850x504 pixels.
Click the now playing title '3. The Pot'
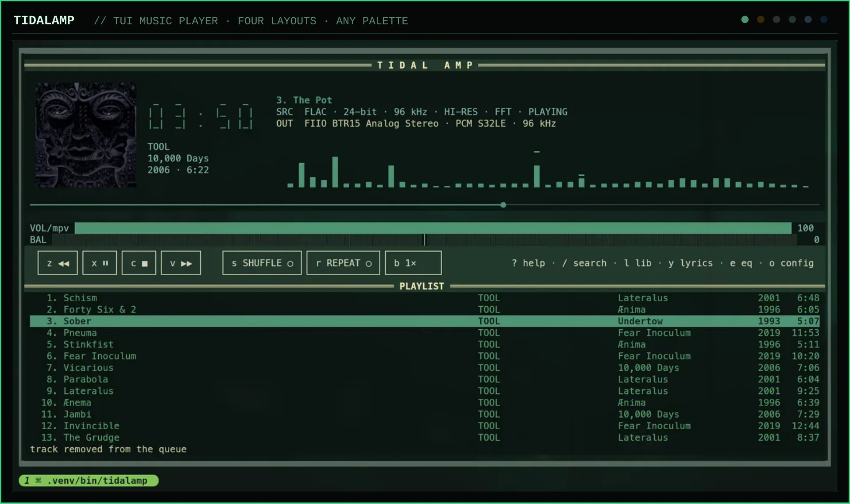[304, 100]
